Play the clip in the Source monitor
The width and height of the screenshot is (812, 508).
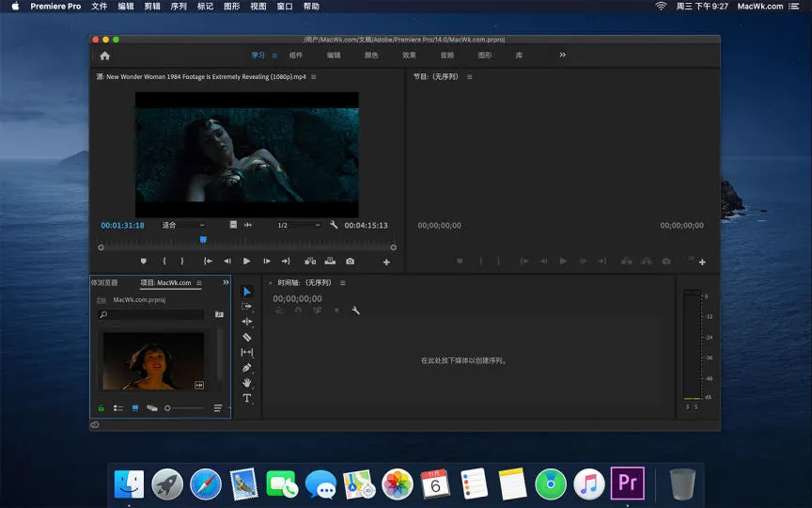246,262
